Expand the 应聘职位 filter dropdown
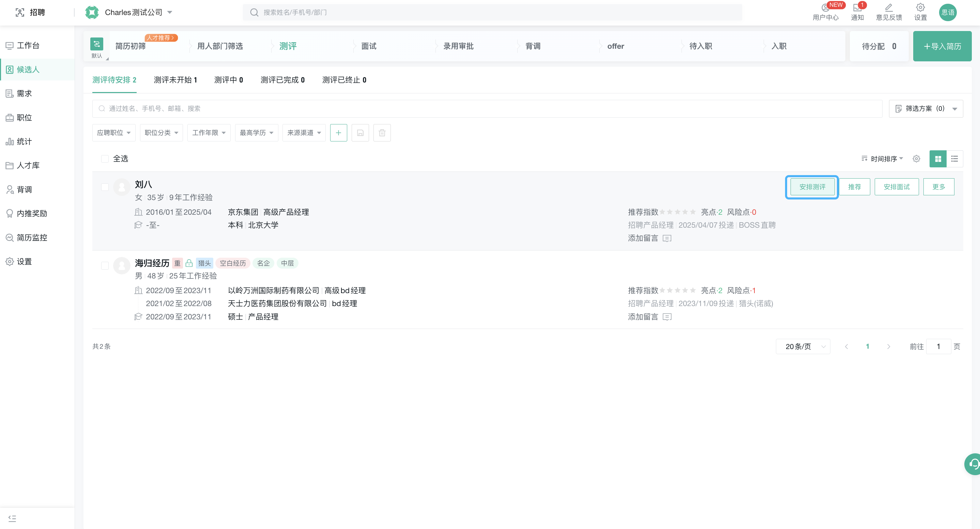Image resolution: width=980 pixels, height=529 pixels. (113, 133)
